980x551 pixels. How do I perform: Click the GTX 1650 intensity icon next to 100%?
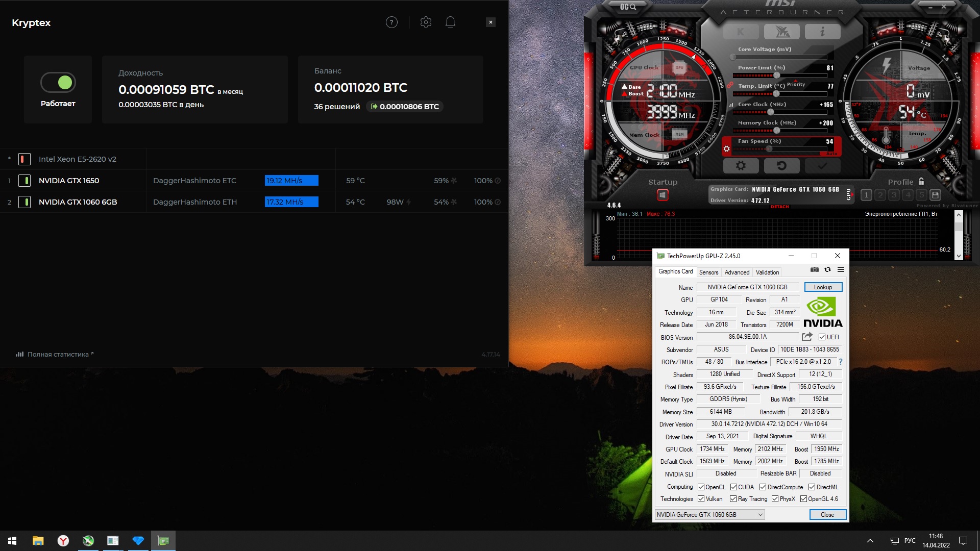click(498, 181)
